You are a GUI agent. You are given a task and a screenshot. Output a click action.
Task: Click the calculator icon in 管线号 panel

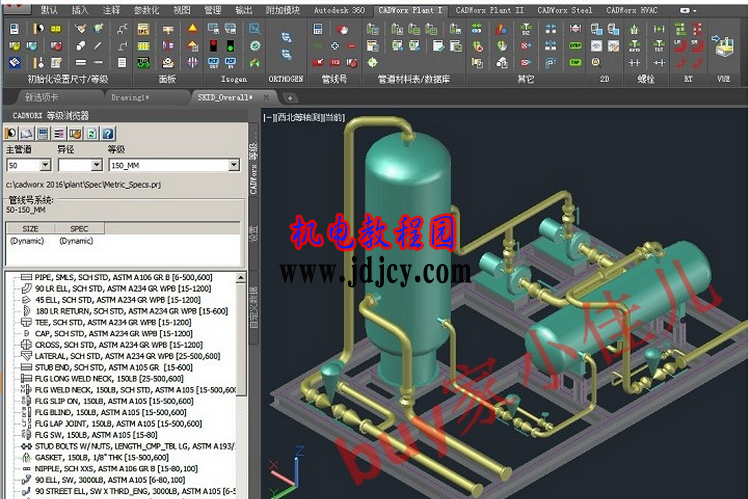pos(318,29)
